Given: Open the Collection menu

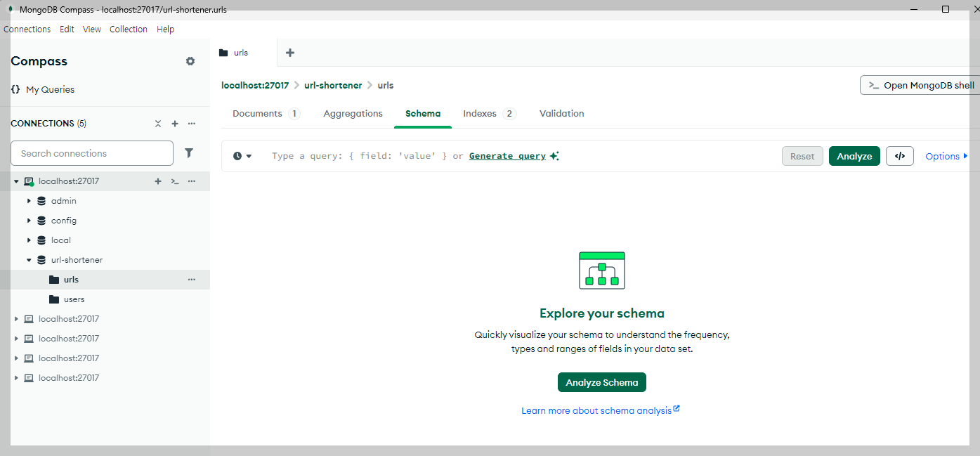Looking at the screenshot, I should coord(129,30).
